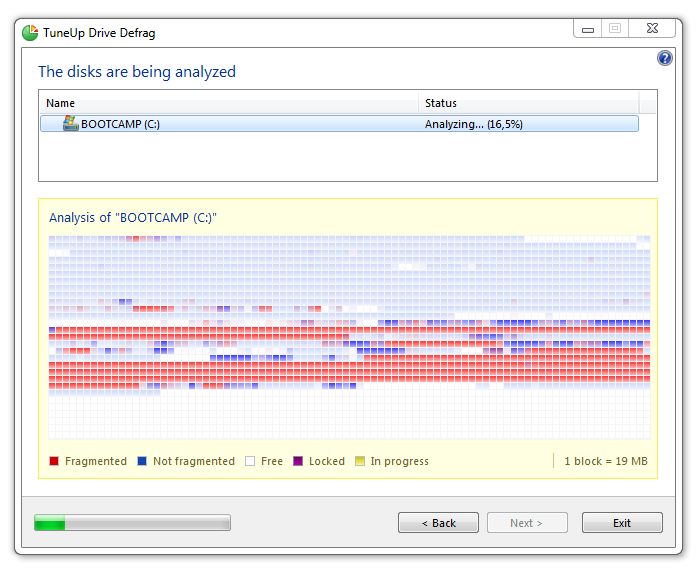Click the disk cluster map grid
The height and width of the screenshot is (569, 699).
click(x=350, y=337)
